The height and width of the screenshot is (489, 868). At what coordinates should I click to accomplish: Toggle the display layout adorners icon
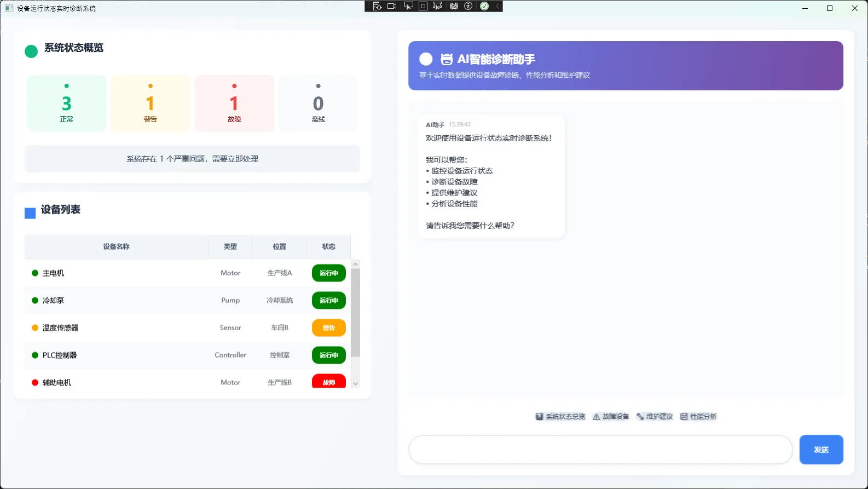pos(423,6)
